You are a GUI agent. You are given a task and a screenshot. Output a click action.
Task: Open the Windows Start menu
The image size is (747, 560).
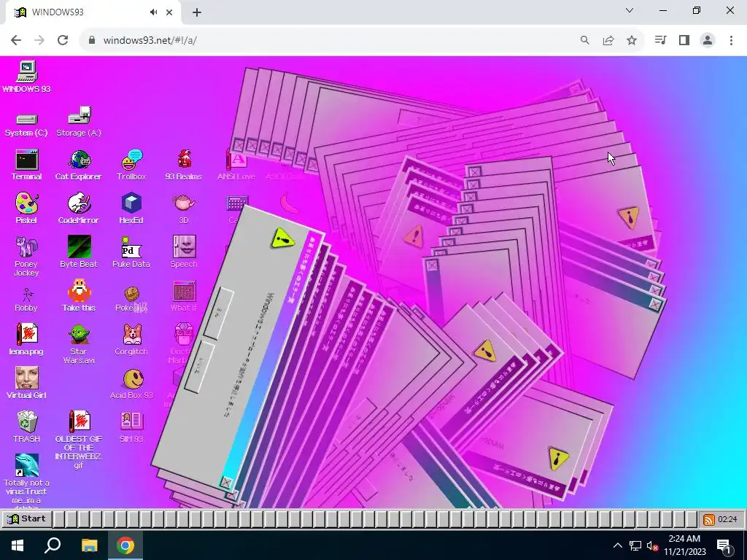18,545
